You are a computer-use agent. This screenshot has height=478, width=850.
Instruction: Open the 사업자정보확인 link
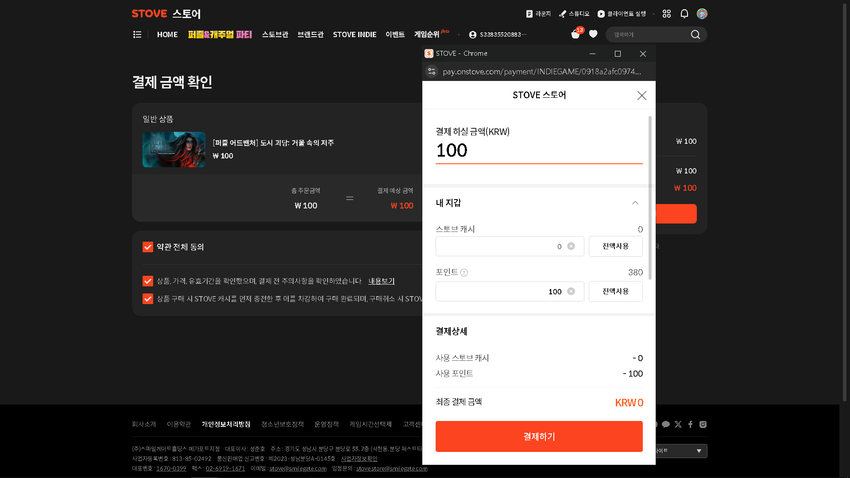[359, 459]
